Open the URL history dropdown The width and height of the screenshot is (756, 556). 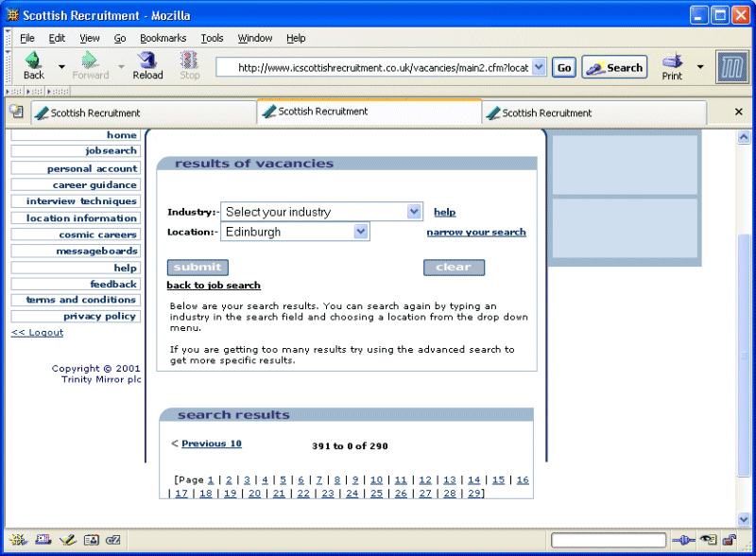tap(539, 67)
